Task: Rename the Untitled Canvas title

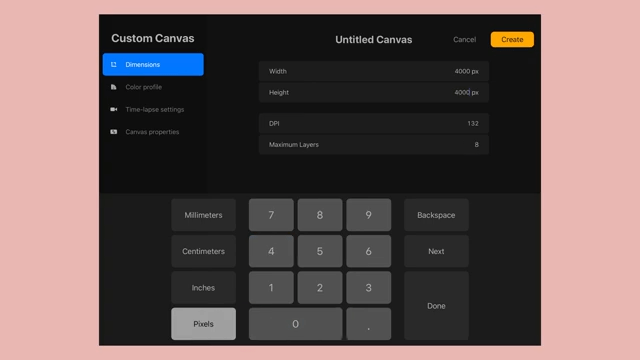Action: click(x=373, y=40)
